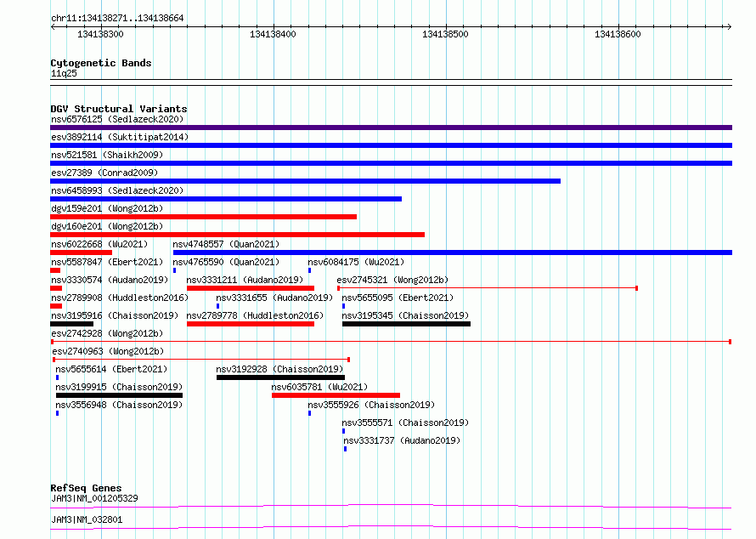Select nsv2789908 (Huddleston2016) label

coord(120,298)
